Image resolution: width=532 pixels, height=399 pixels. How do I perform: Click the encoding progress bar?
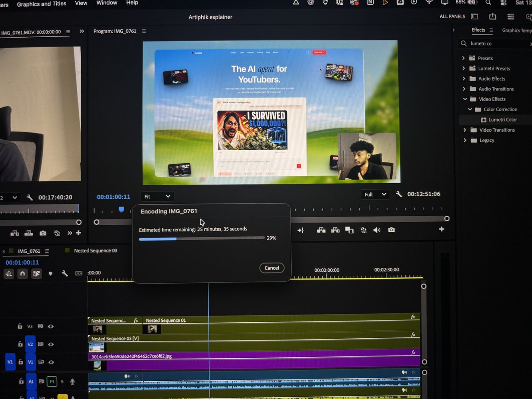pos(202,238)
